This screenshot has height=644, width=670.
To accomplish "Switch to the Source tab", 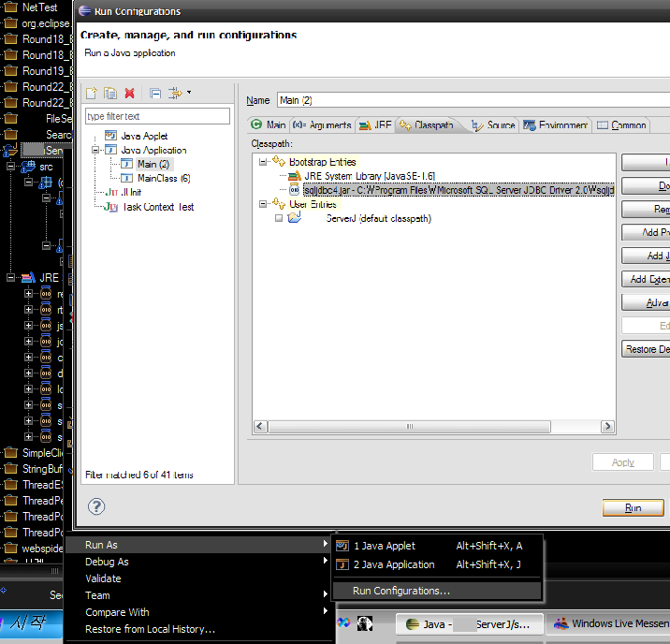I will pyautogui.click(x=493, y=124).
